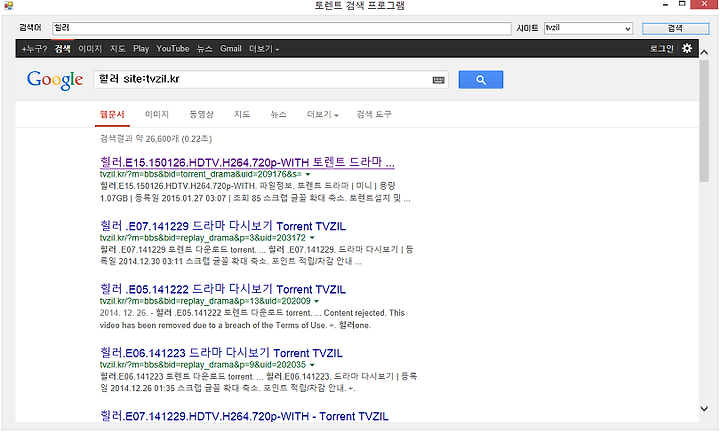The height and width of the screenshot is (432, 720).
Task: Click URL text with uid=203172
Action: [x=202, y=238]
